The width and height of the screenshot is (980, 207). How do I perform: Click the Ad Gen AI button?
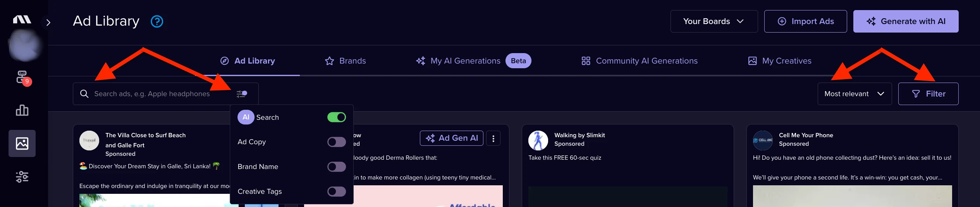click(x=452, y=138)
